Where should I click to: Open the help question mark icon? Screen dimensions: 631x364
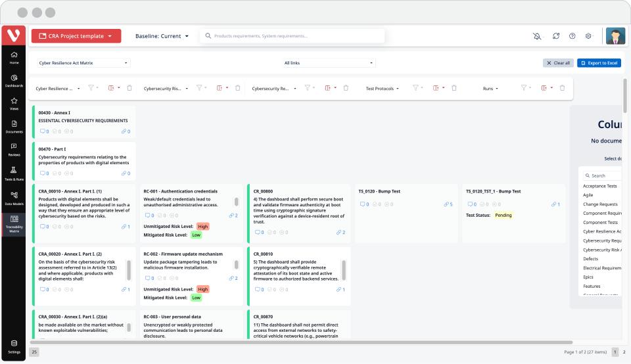point(573,35)
